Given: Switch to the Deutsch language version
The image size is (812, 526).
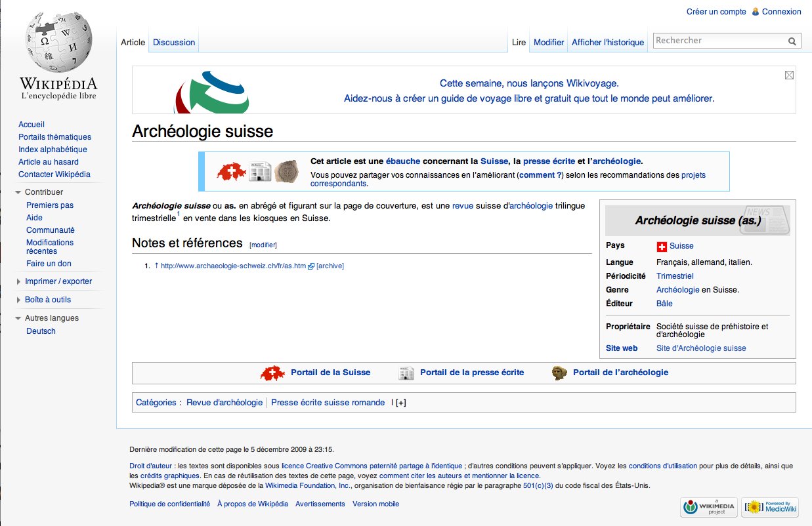Looking at the screenshot, I should point(41,331).
